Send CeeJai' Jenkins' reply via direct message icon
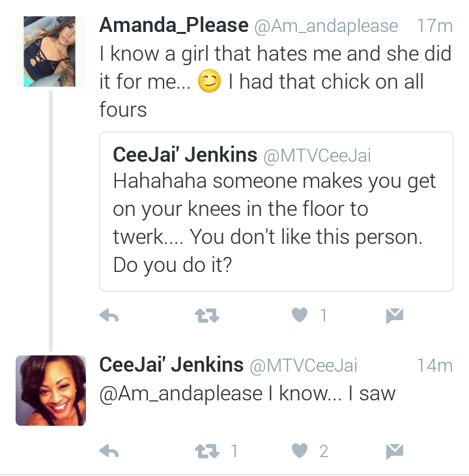The image size is (469, 476). 395,451
